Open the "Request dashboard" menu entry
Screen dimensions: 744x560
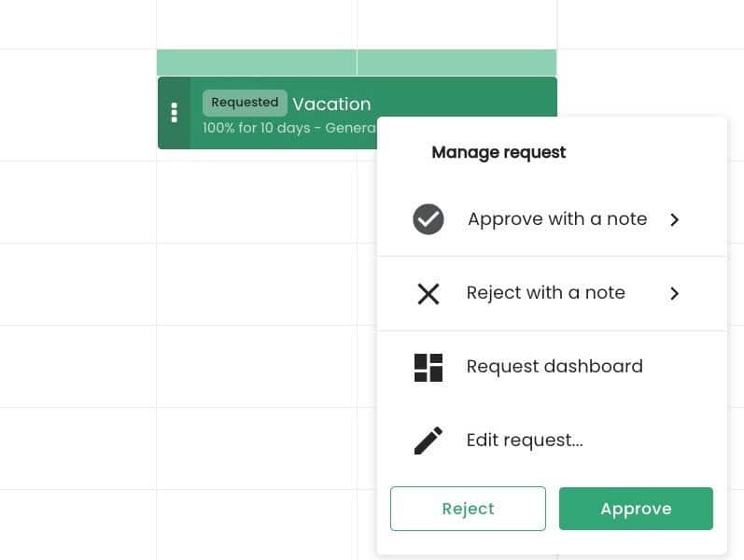click(x=554, y=367)
